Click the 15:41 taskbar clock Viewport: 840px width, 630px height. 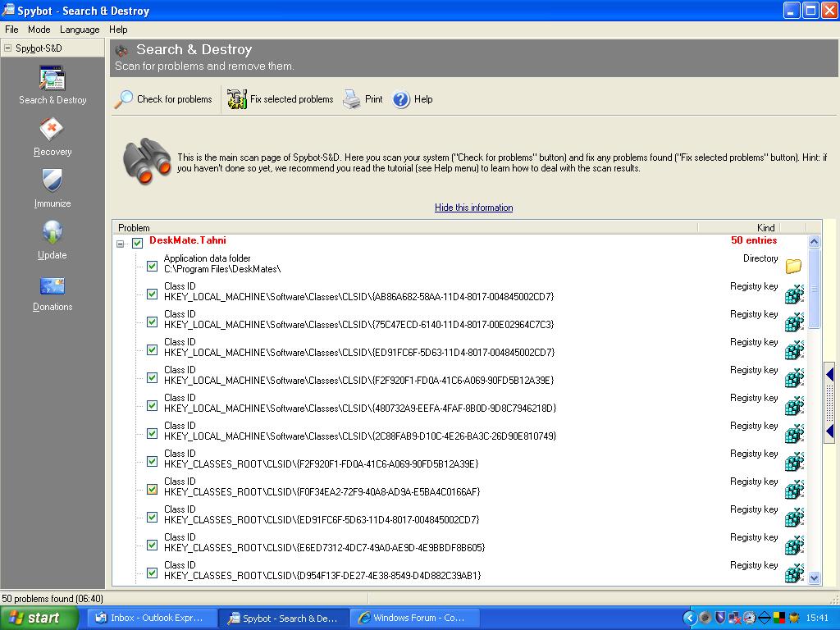click(817, 618)
